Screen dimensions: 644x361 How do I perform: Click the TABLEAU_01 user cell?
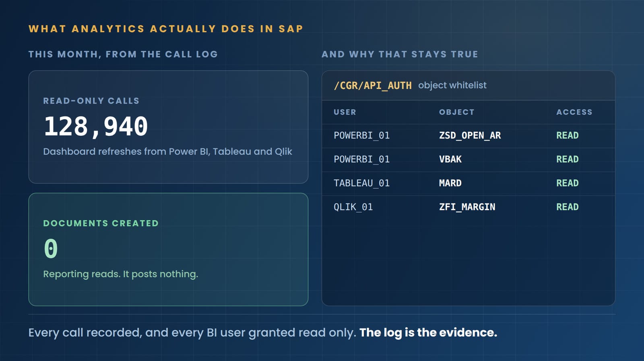pyautogui.click(x=362, y=183)
